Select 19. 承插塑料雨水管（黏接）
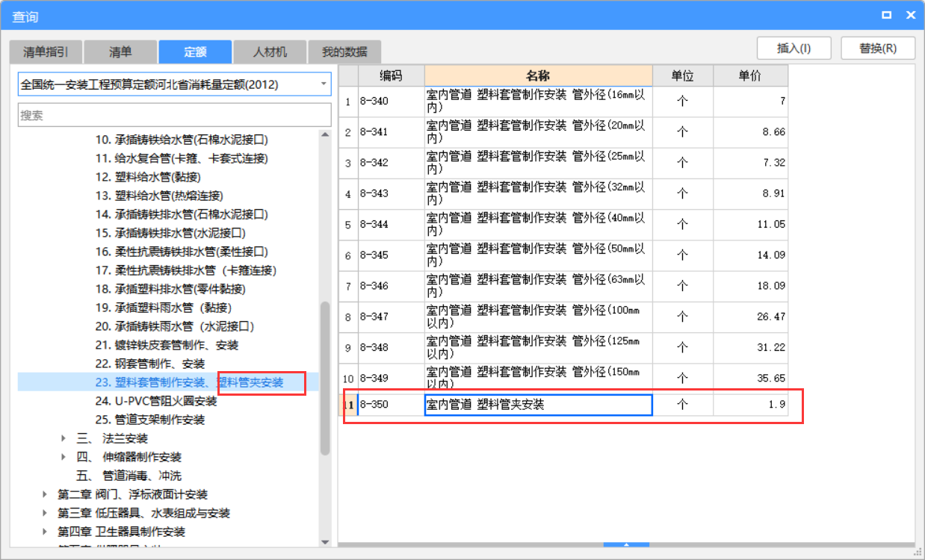Viewport: 925px width, 560px height. click(x=164, y=308)
